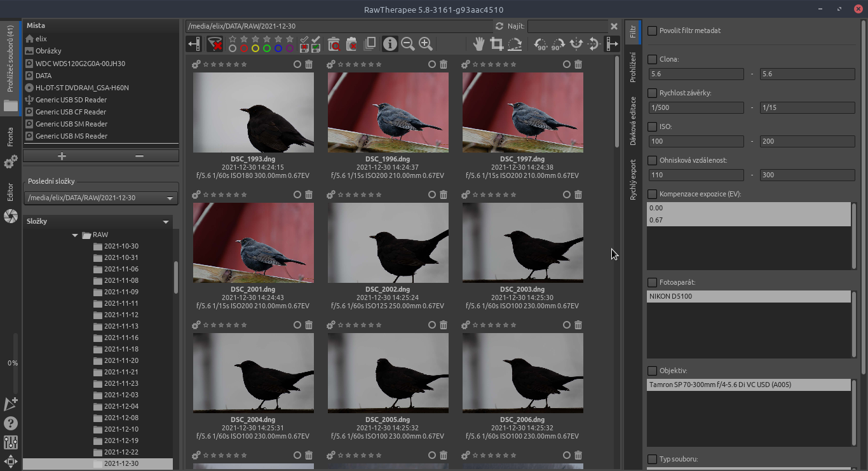Viewport: 868px width, 471px height.
Task: Enable the Rychlost závěrky checkbox
Action: point(652,93)
